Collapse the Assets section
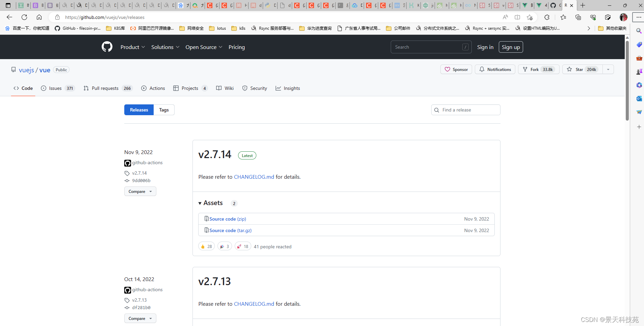Viewport: 644px width, 326px height. (211, 203)
